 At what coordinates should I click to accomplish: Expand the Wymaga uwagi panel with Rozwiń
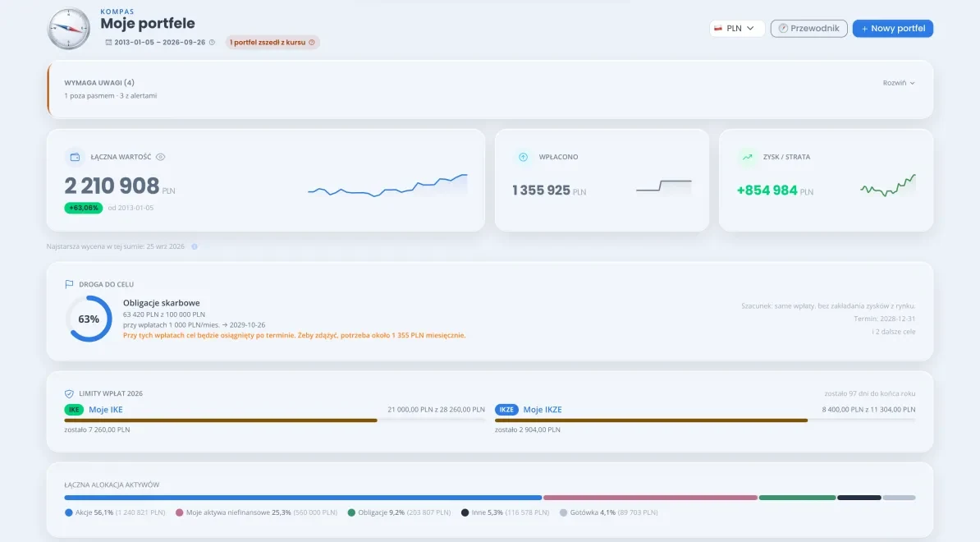[899, 83]
